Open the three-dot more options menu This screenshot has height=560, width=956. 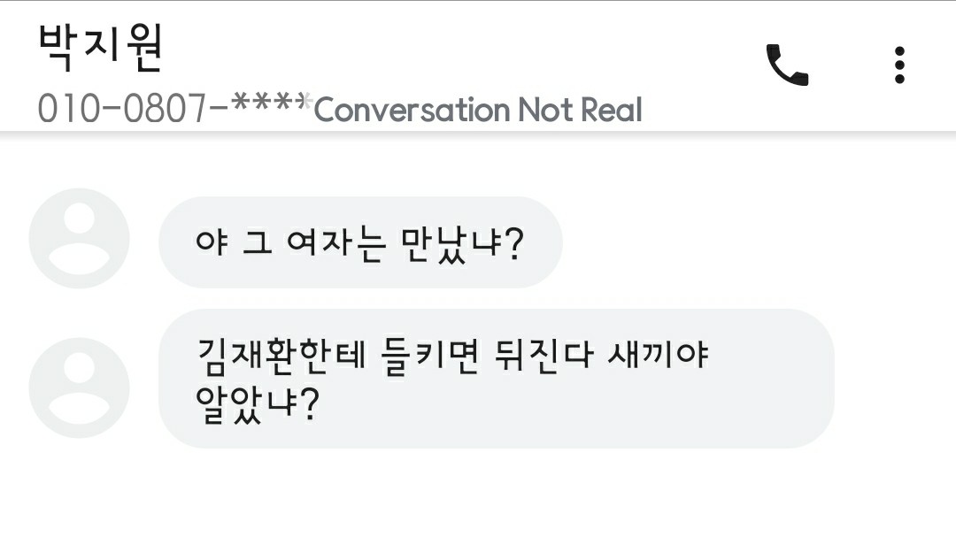click(x=899, y=65)
